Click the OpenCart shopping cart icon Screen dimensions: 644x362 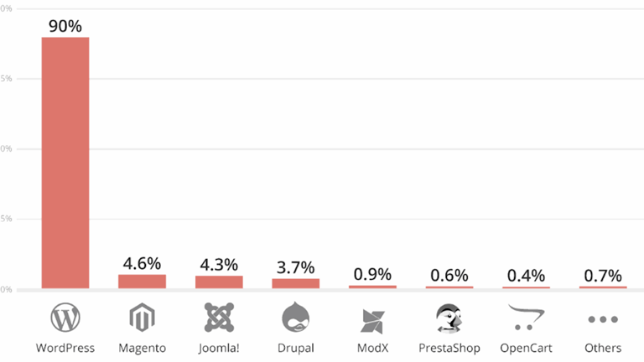pyautogui.click(x=525, y=318)
